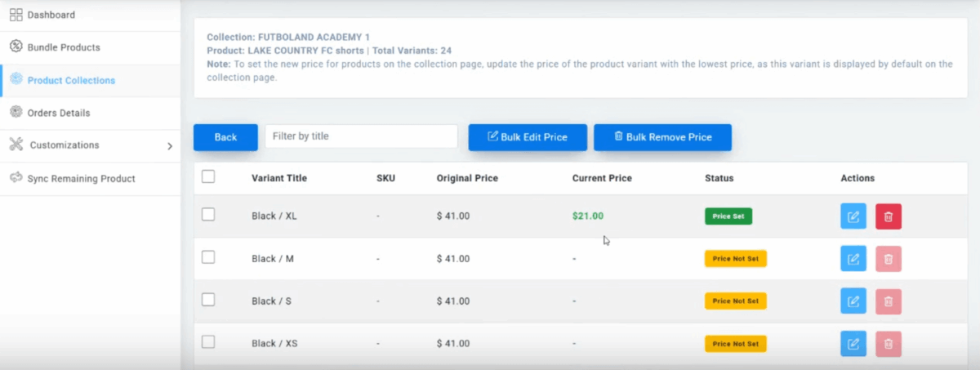Image resolution: width=980 pixels, height=370 pixels.
Task: Click the Variant Title column header
Action: tap(279, 178)
